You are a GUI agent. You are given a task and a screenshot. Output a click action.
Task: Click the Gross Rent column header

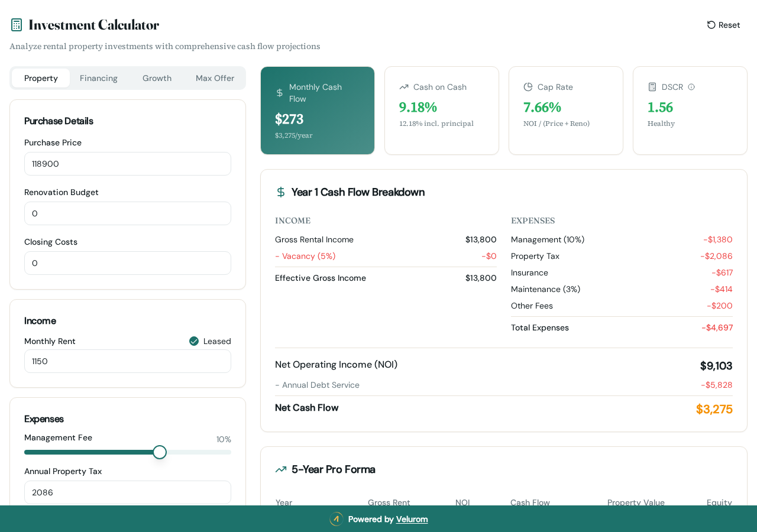click(x=389, y=502)
